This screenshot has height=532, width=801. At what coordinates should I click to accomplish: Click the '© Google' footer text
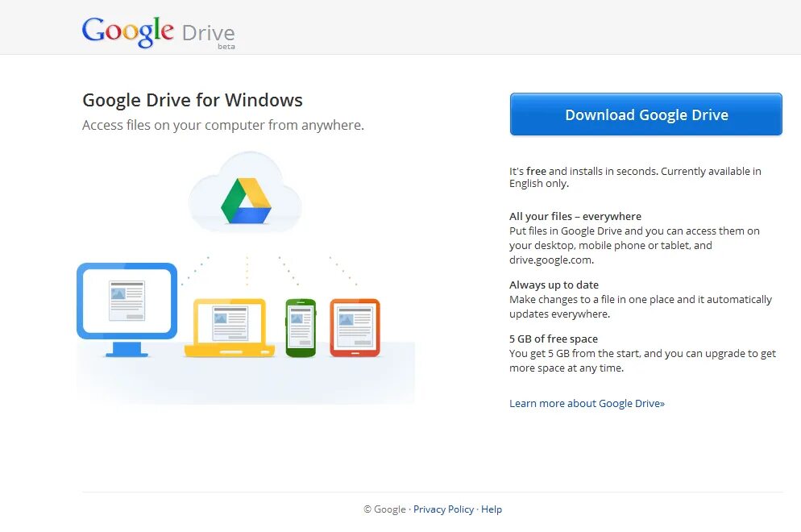(384, 509)
